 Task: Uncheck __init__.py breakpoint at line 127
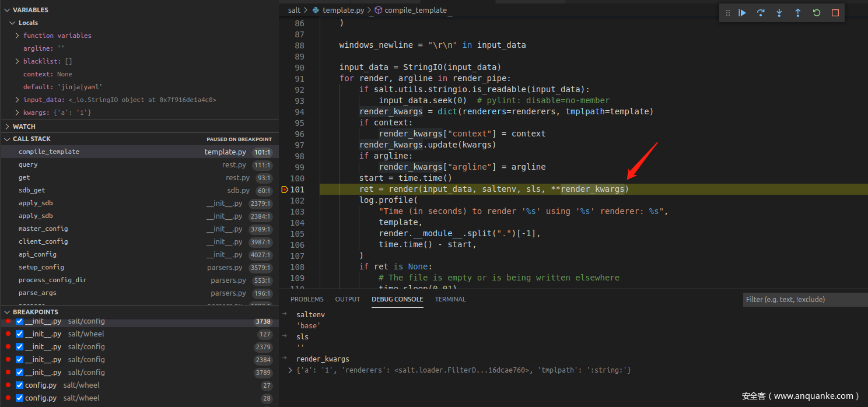coord(19,334)
